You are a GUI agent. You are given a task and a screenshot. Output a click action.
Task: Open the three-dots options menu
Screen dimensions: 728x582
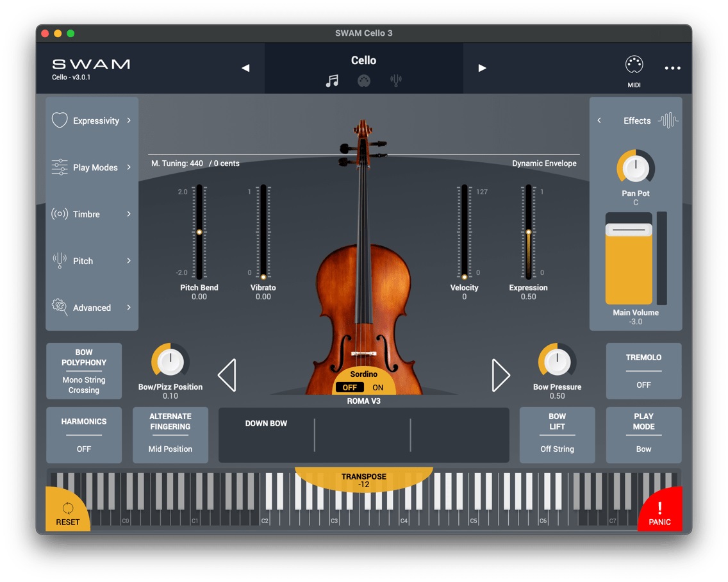click(672, 68)
